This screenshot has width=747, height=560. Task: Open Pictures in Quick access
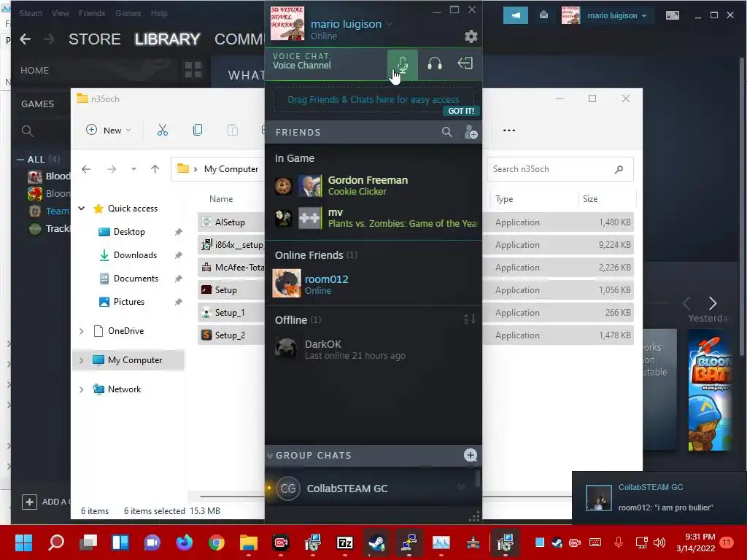click(x=128, y=302)
